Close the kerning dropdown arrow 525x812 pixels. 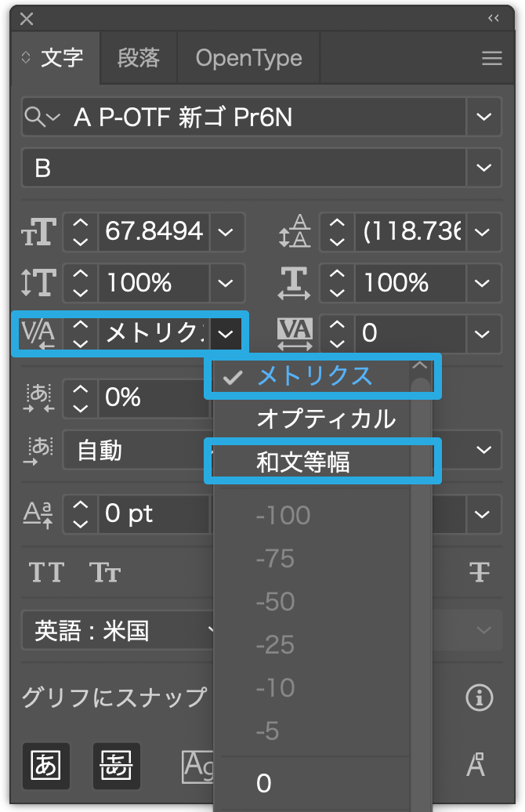pyautogui.click(x=226, y=334)
